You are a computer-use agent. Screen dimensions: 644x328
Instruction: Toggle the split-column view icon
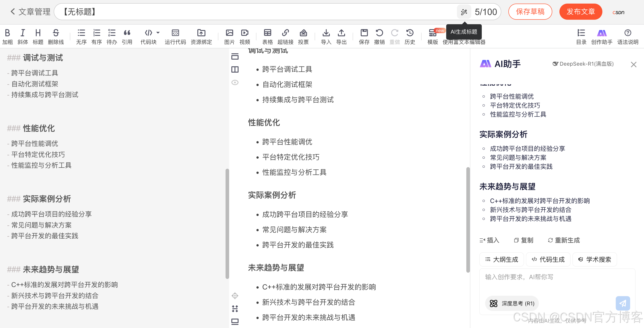point(235,69)
